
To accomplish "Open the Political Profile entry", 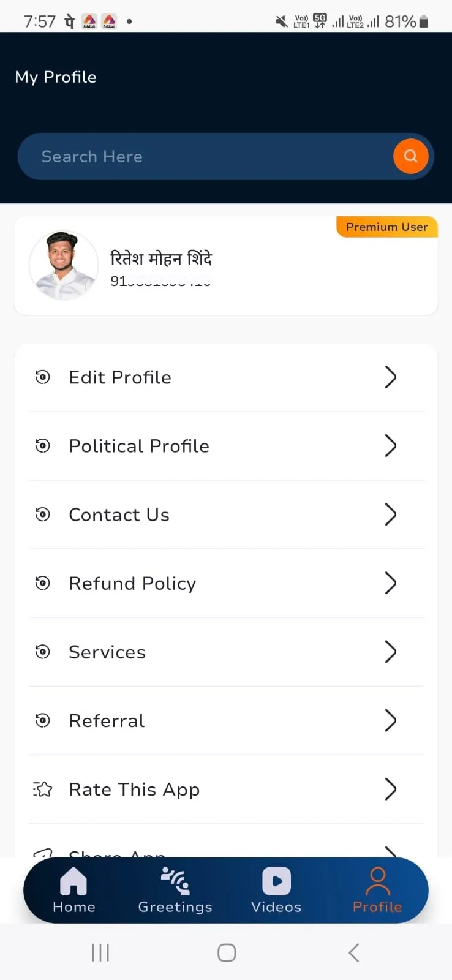I will tap(226, 446).
